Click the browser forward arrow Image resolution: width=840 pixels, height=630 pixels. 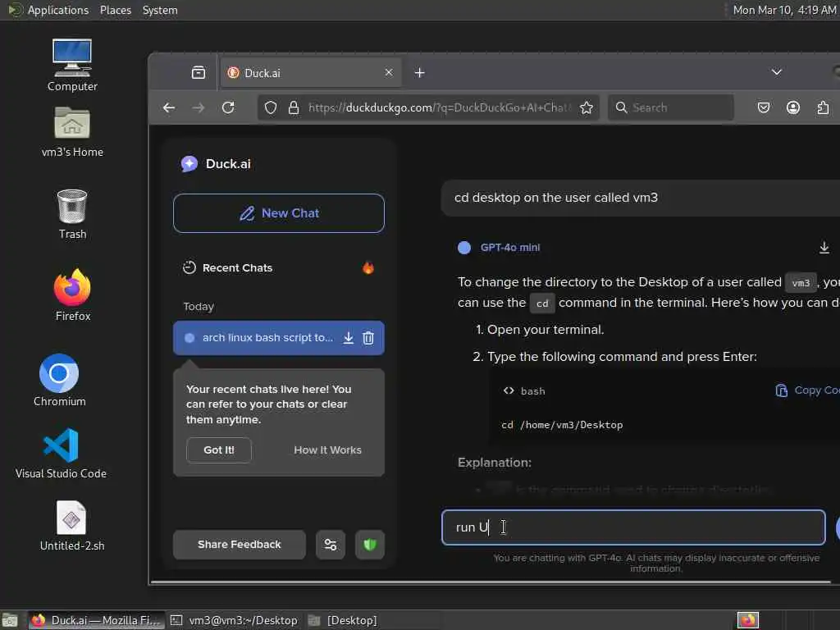pyautogui.click(x=199, y=107)
